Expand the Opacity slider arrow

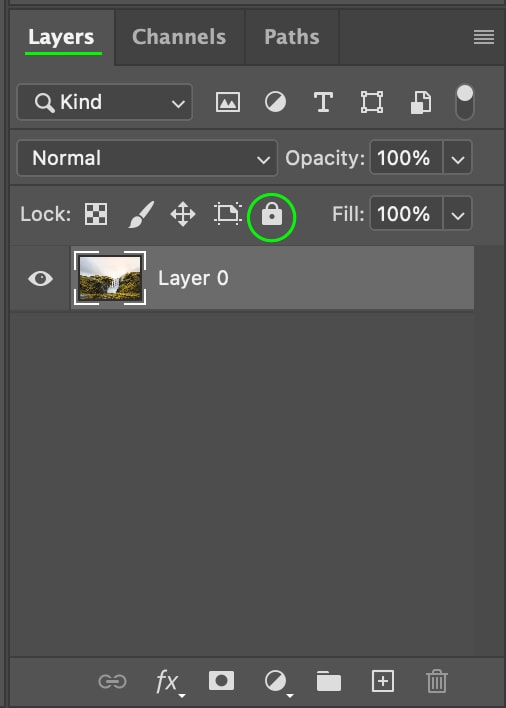[x=458, y=158]
